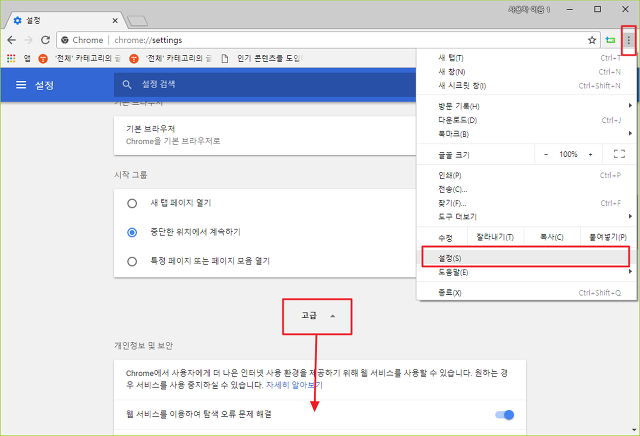
Task: Click 붙여넣기 in the edit row
Action: point(608,237)
